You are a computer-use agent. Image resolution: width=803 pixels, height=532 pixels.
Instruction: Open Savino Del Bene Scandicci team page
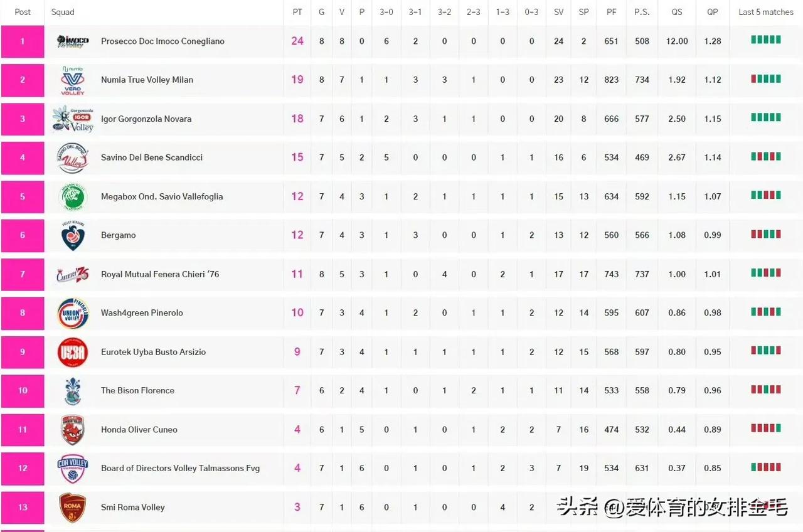coord(152,157)
